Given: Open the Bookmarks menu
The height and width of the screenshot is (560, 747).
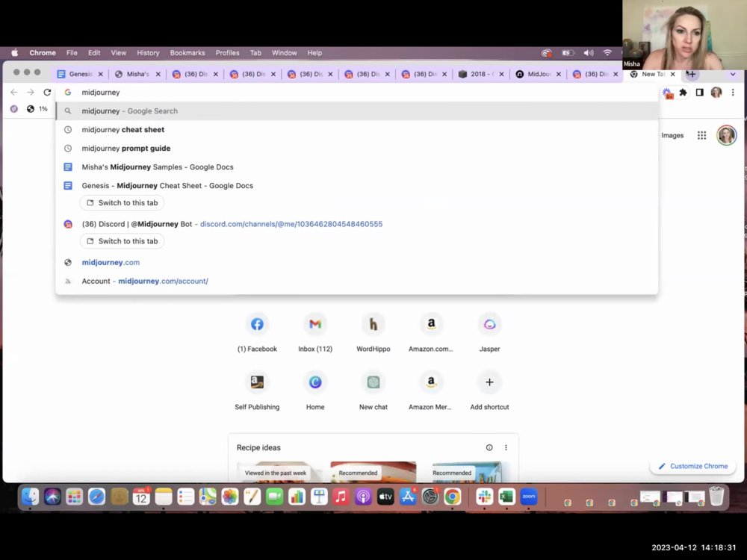Looking at the screenshot, I should click(x=187, y=53).
